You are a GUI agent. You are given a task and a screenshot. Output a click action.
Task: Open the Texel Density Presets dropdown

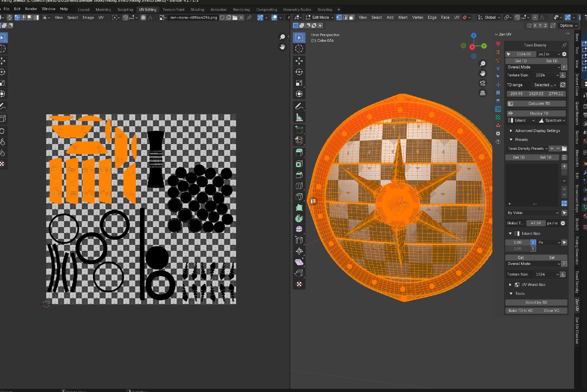point(527,149)
